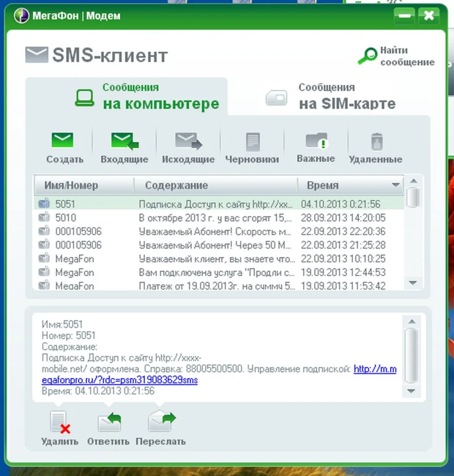Select message "В октябре 2013 г. у вас сгорят"
The height and width of the screenshot is (476, 454).
coord(219,218)
